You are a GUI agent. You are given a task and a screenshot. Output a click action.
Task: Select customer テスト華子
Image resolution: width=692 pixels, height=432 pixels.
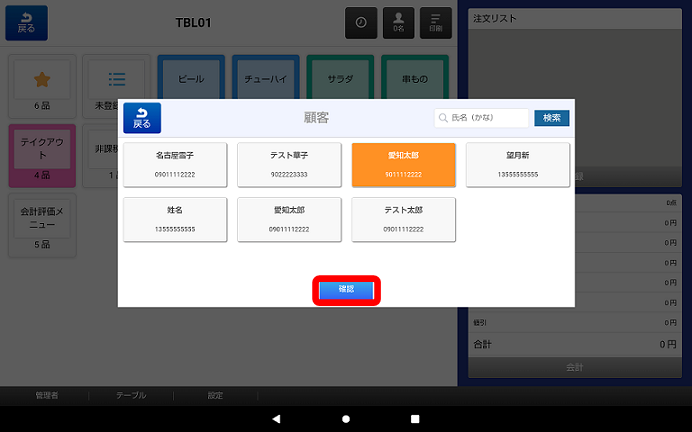(290, 165)
